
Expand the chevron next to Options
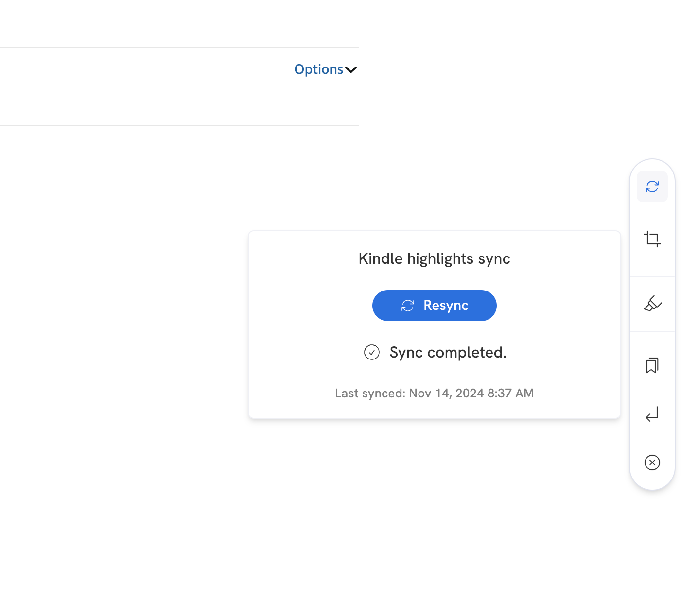coord(351,70)
